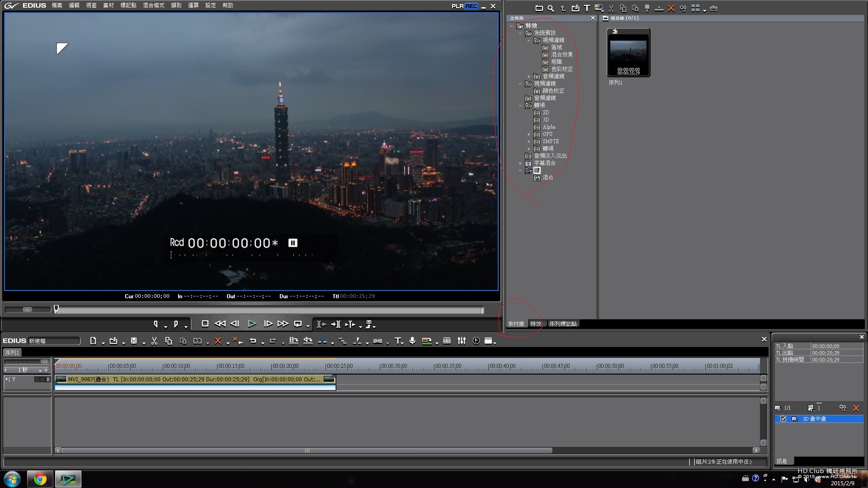Click the vectorscope color wheel icon
This screenshot has height=488, width=868.
coord(476,341)
